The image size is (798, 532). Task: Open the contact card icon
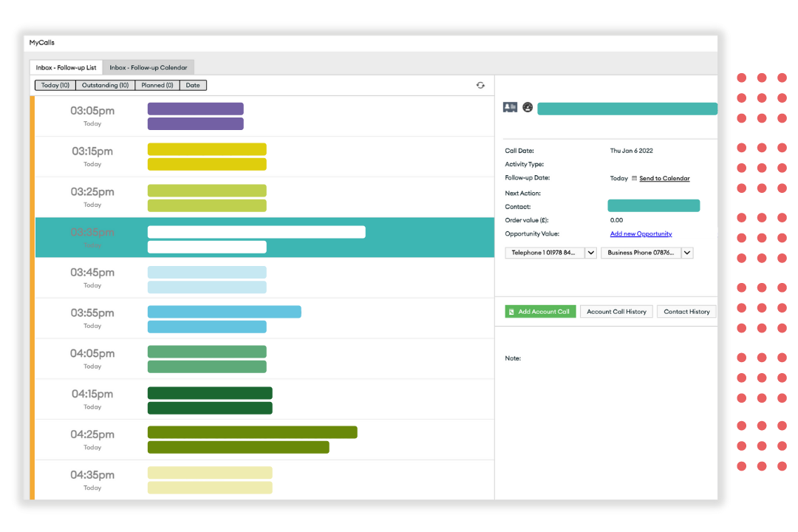tap(510, 108)
